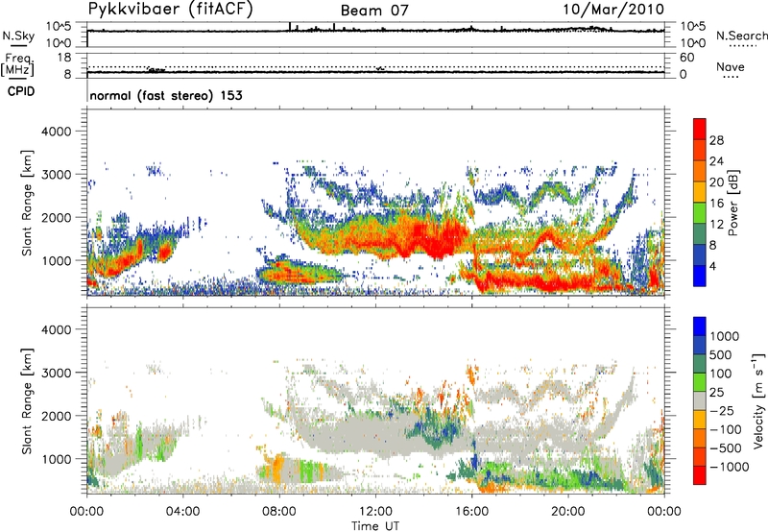Pick the yellow segment of Velocity colorbar
Screen dimensions: 768x532
700,420
